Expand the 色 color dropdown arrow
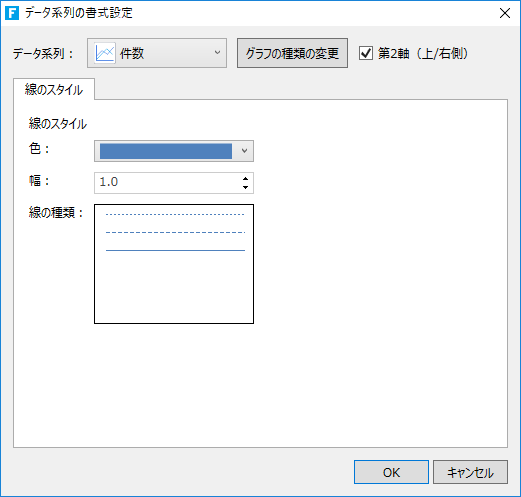Screen dimensions: 521x497 coord(244,151)
